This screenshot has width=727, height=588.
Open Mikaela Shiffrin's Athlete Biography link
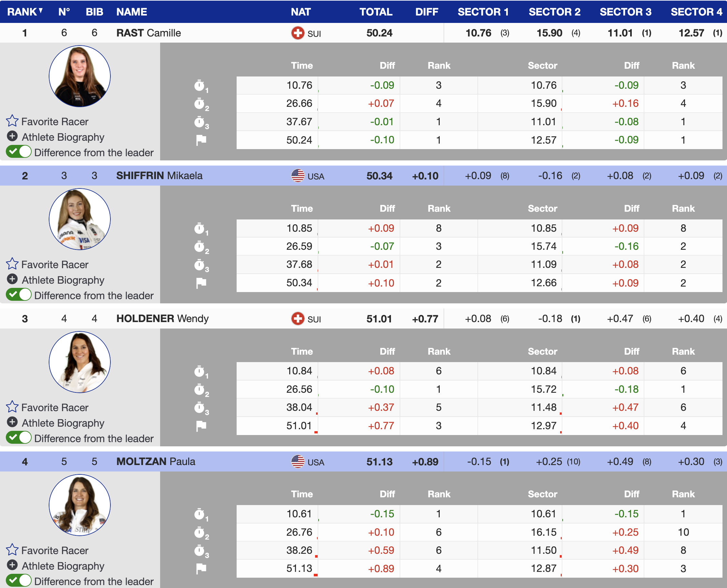click(63, 280)
